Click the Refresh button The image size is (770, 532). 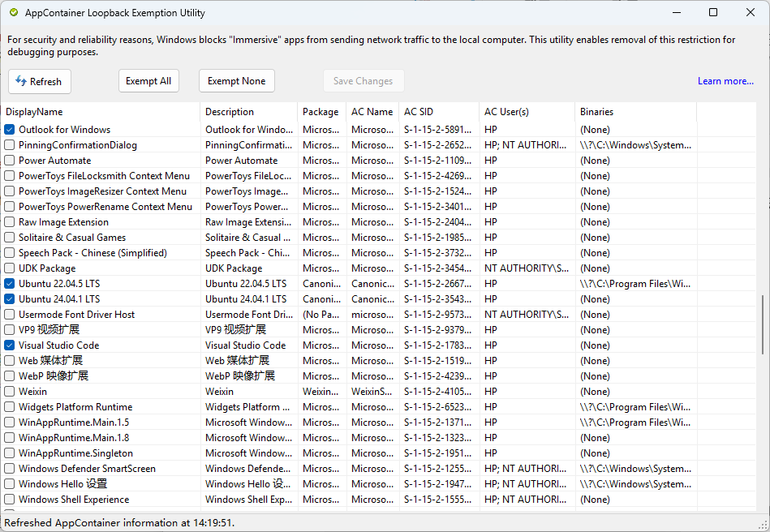40,81
